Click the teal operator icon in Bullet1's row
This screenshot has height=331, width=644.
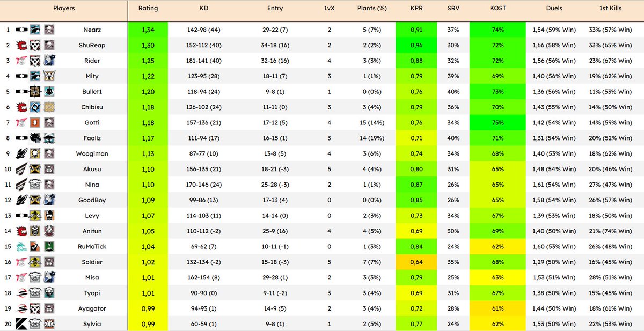coord(49,92)
